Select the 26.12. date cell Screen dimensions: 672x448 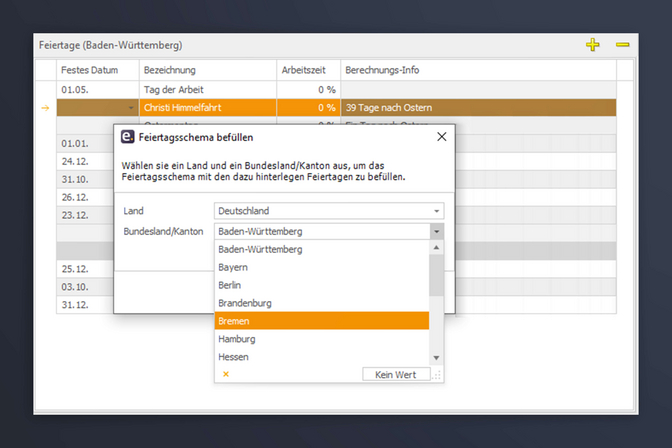point(85,198)
